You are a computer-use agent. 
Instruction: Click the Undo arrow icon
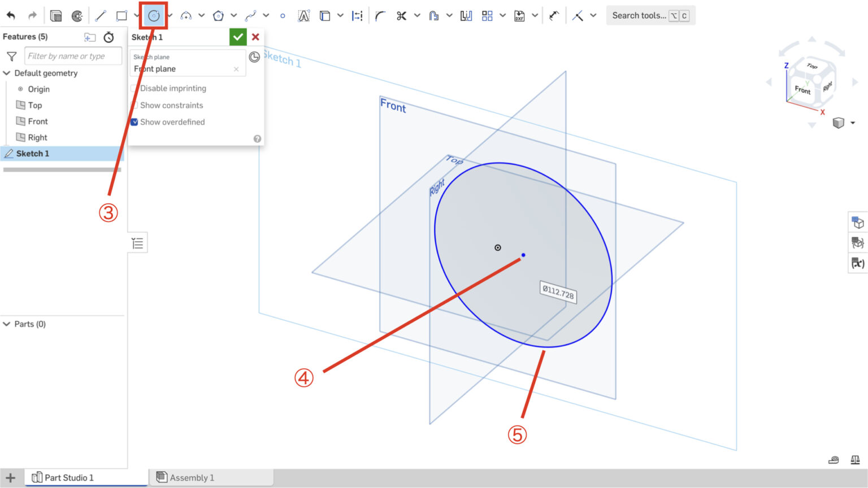click(x=11, y=15)
